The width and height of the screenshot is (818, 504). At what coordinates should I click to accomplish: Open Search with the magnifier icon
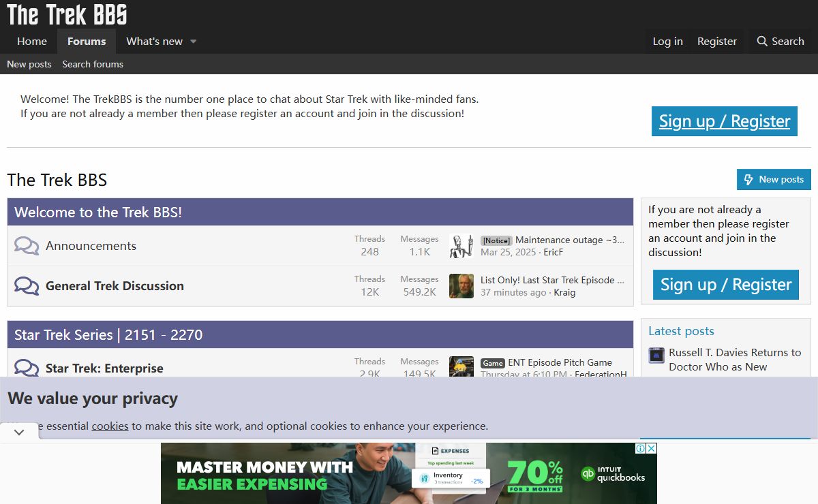click(781, 41)
